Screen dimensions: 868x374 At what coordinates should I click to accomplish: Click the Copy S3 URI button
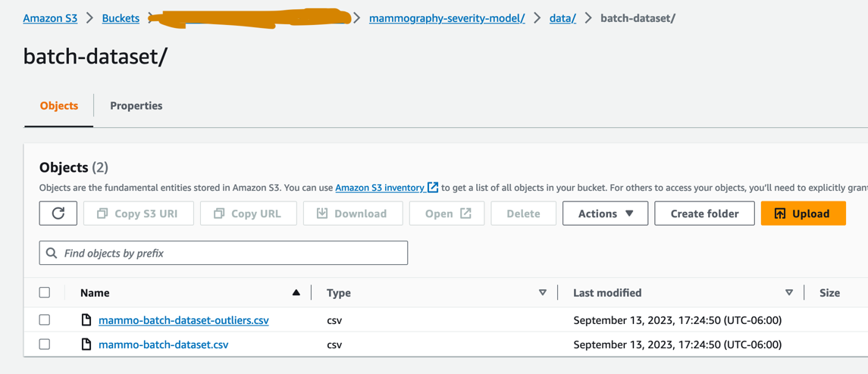point(139,213)
